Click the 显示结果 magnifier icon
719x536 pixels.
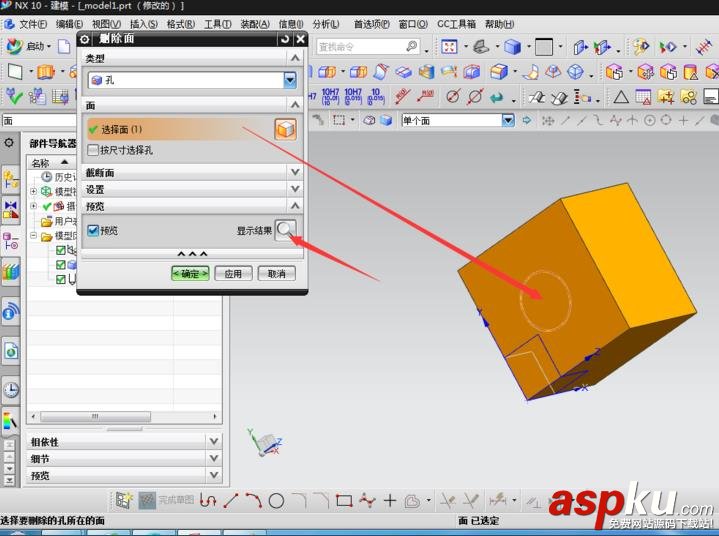click(285, 230)
